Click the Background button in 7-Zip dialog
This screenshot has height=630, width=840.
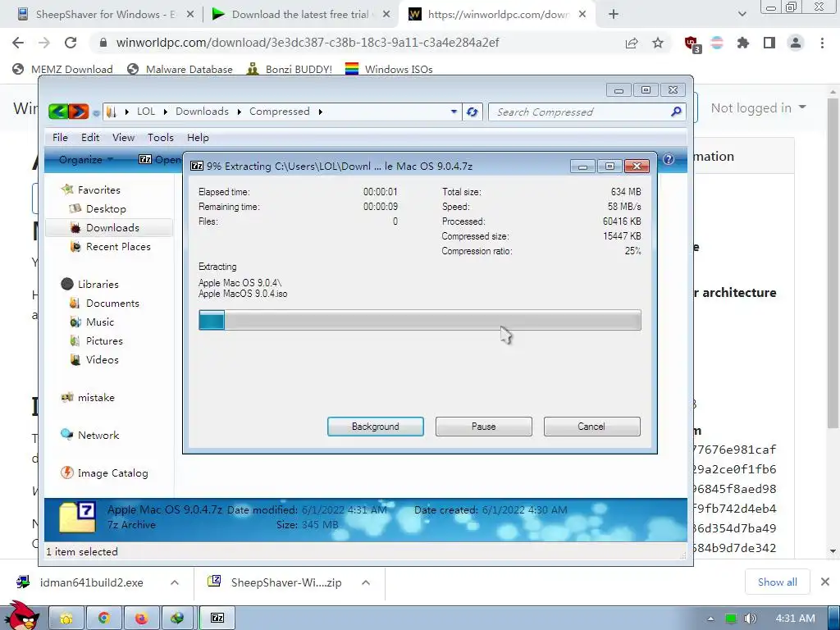point(376,427)
